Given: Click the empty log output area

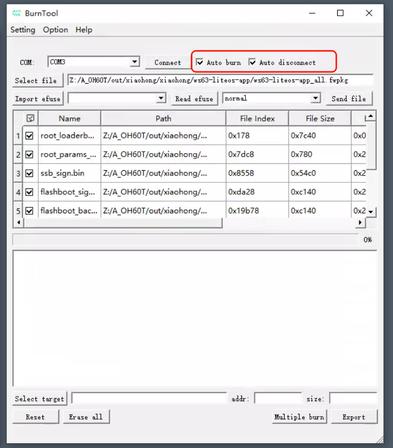Looking at the screenshot, I should [x=194, y=318].
